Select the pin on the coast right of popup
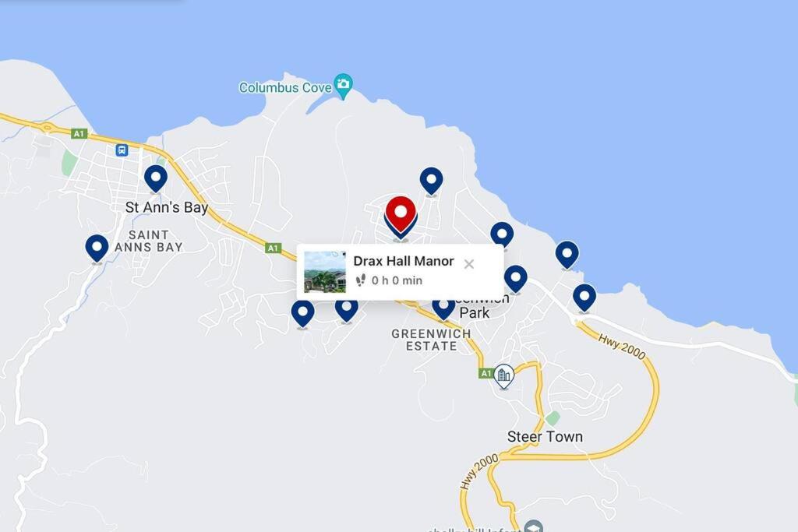This screenshot has height=532, width=798. point(567,254)
